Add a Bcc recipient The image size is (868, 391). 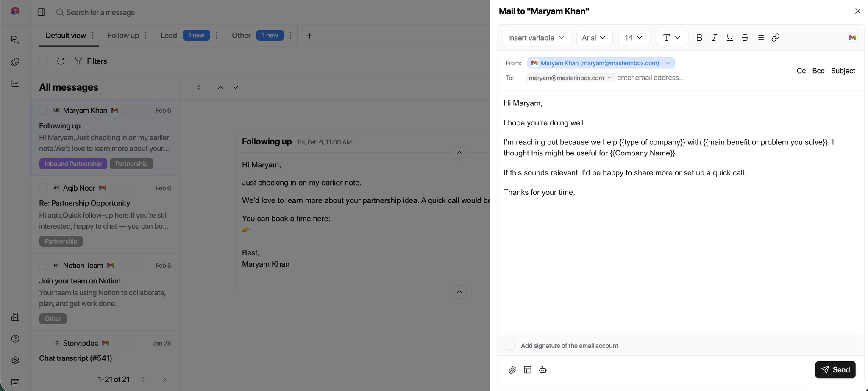(818, 71)
